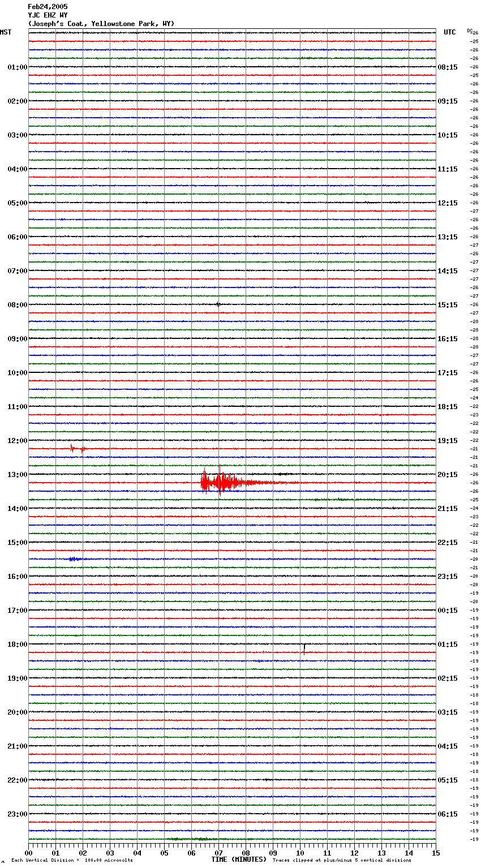Click the location text 'Joseph's Coat, Yellowstone Park, WY'
This screenshot has width=481, height=868.
pos(101,24)
